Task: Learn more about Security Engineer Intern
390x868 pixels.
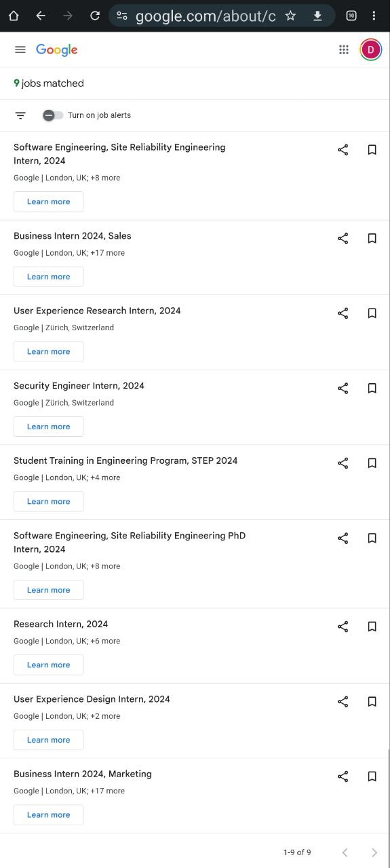Action: click(49, 427)
